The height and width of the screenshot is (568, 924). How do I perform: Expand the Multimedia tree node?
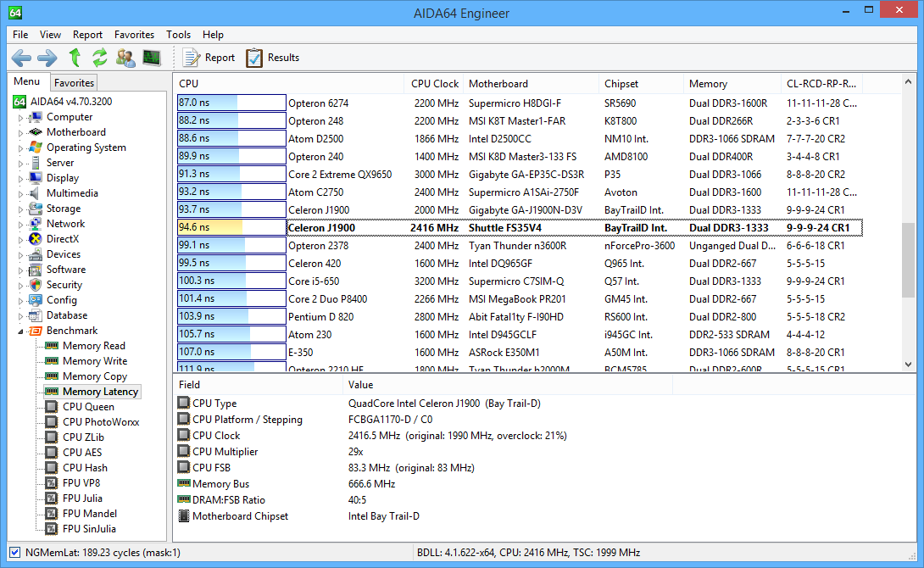[x=20, y=194]
